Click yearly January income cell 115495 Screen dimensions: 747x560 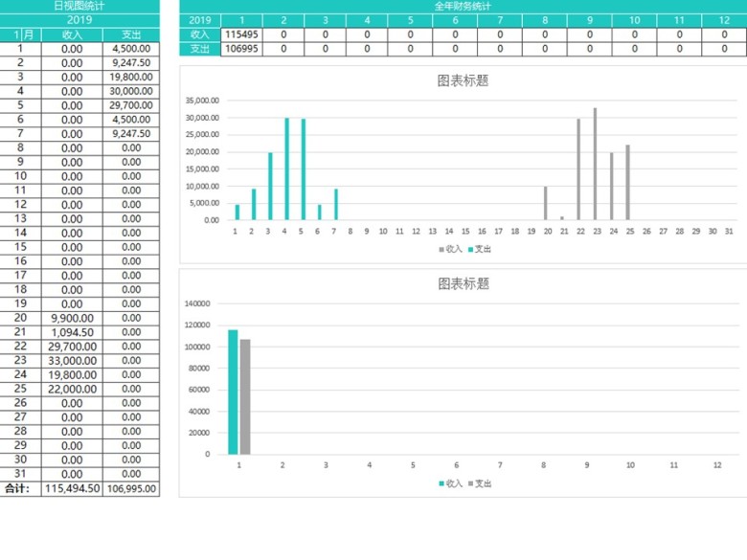click(241, 34)
